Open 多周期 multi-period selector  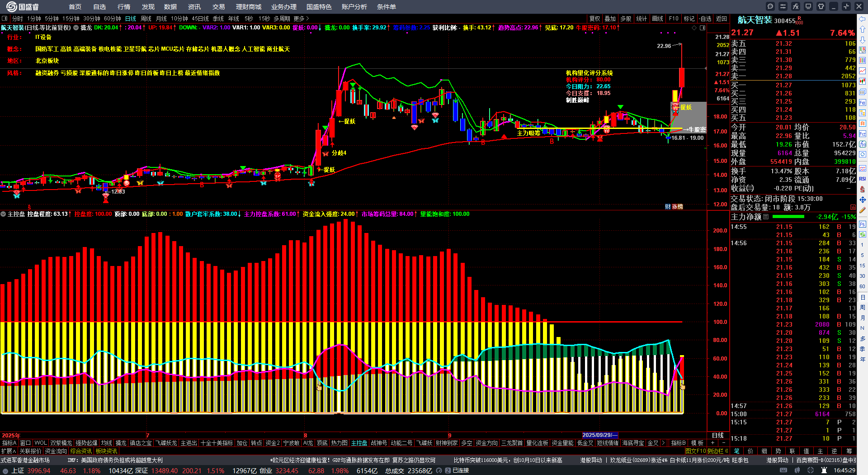click(282, 19)
